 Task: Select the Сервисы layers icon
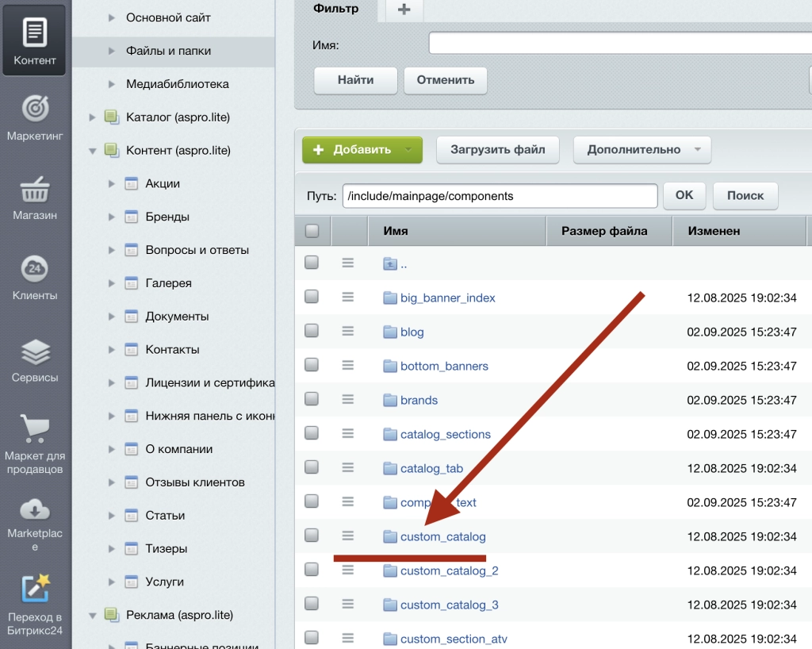click(35, 352)
